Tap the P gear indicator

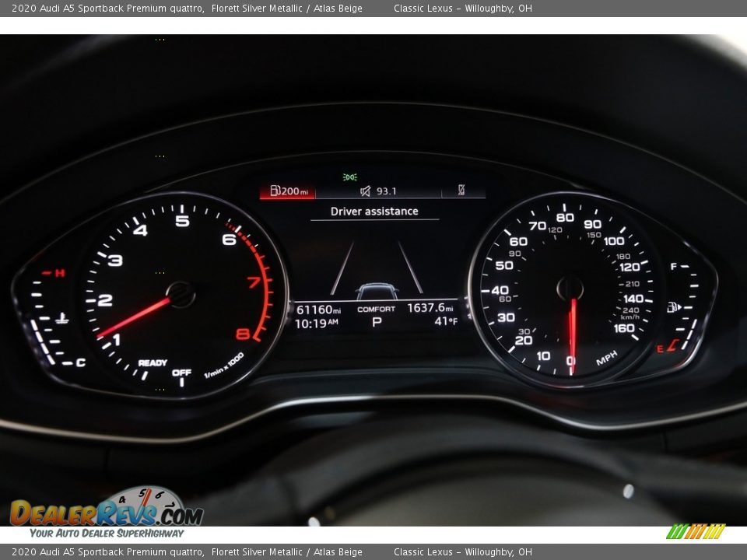coord(377,322)
